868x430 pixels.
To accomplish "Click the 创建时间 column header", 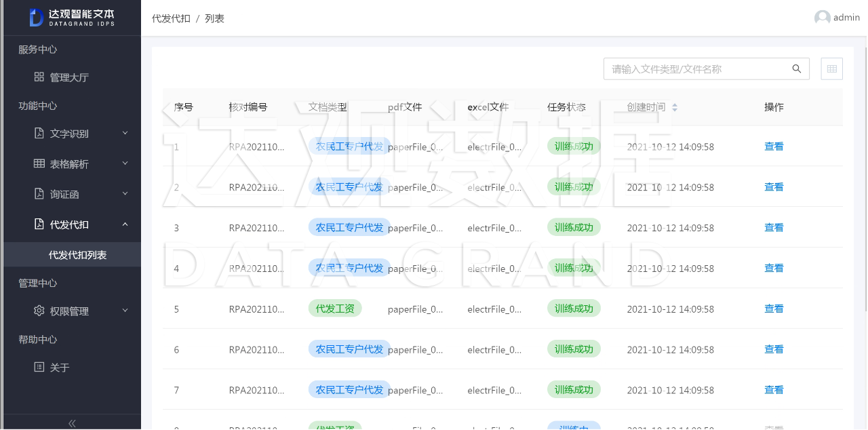I will 646,107.
